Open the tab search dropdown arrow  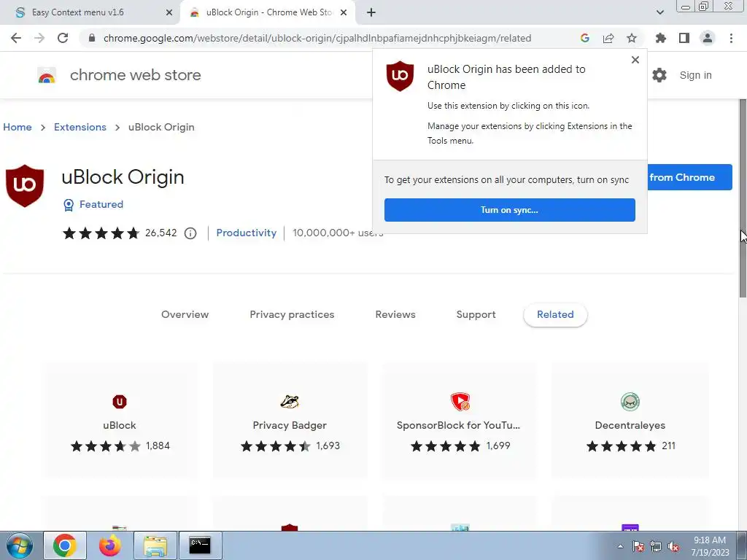(659, 12)
